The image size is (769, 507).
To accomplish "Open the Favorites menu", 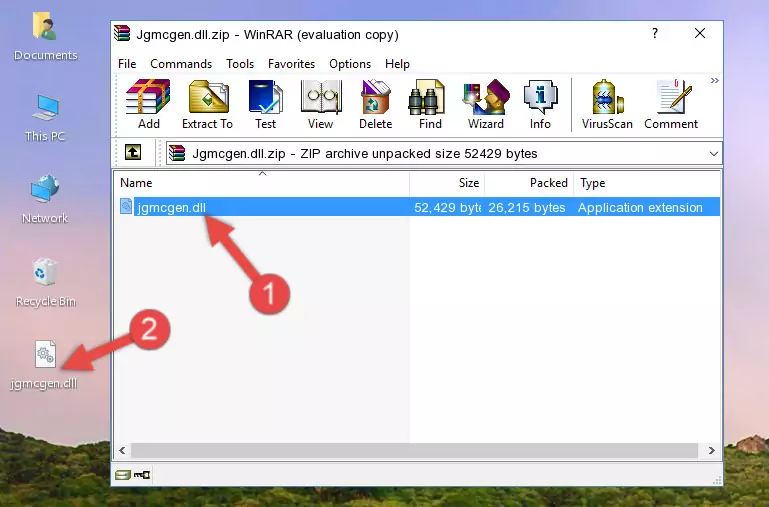I will [x=291, y=64].
